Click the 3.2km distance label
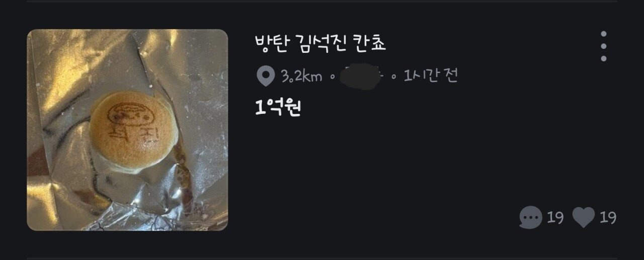The image size is (644, 260). coord(301,77)
